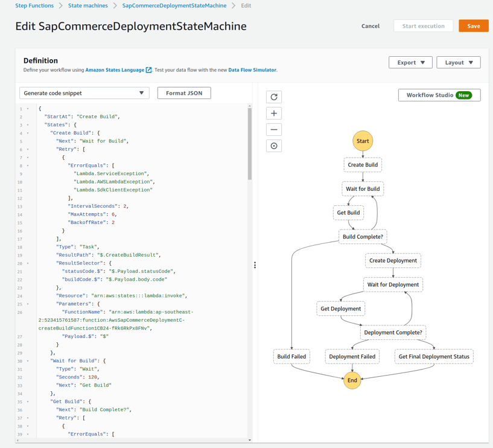The height and width of the screenshot is (448, 493).
Task: Open the Generate code snippet dropdown
Action: point(83,92)
